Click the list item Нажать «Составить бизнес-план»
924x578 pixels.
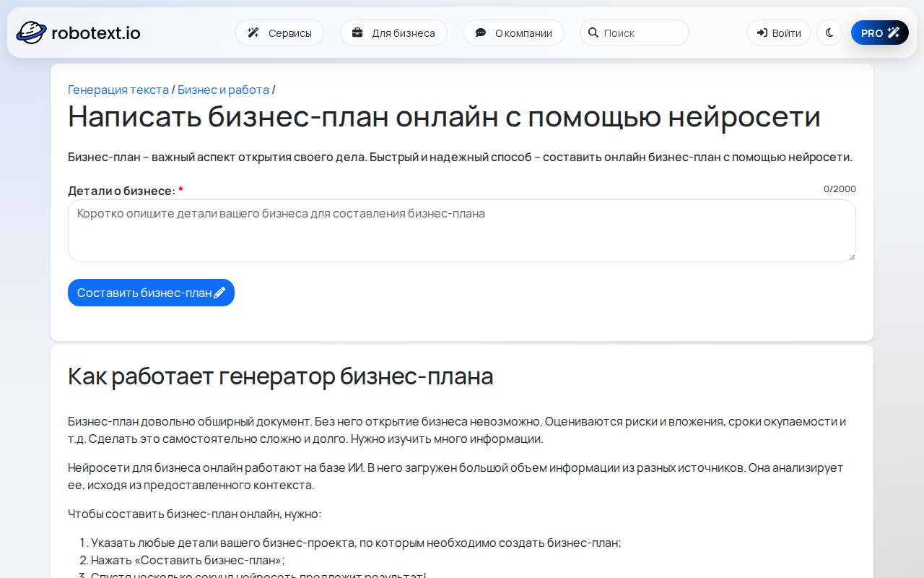tap(188, 560)
